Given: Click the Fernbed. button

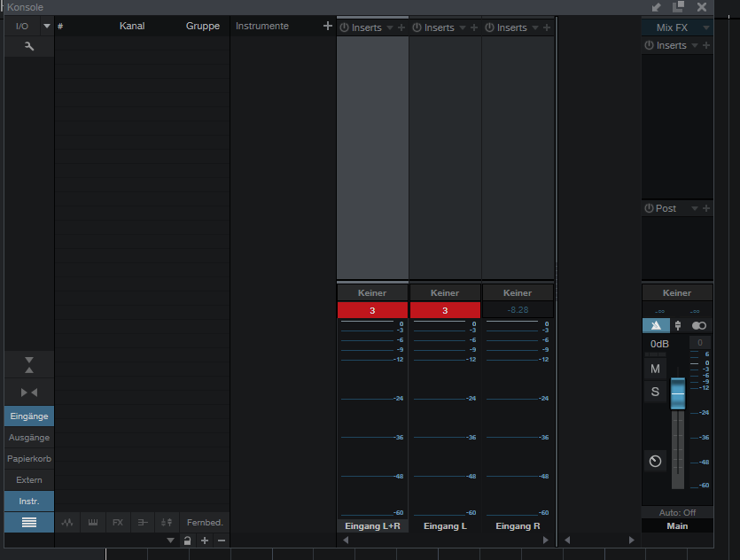Looking at the screenshot, I should [x=205, y=523].
